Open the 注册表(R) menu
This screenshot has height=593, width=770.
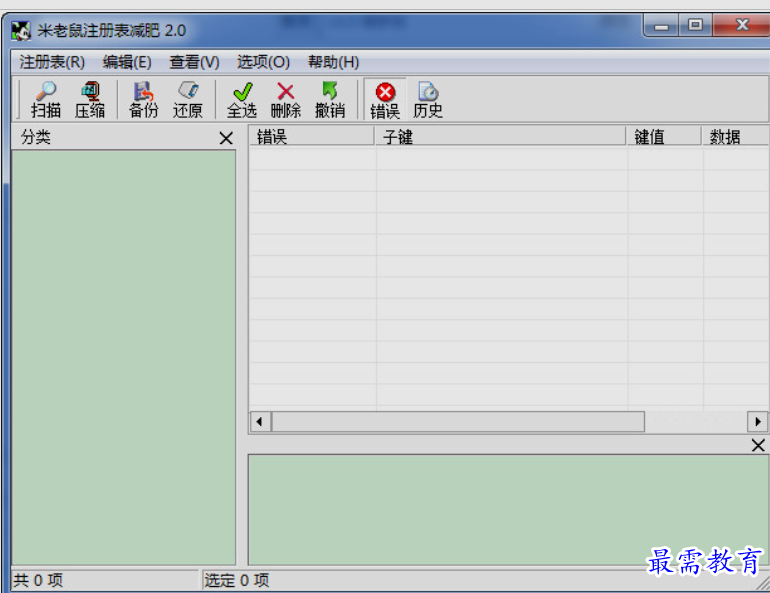[52, 62]
